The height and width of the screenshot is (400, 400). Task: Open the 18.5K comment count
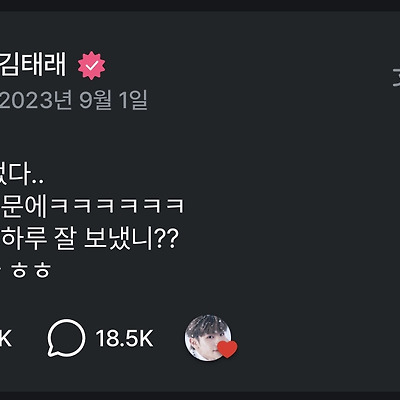pyautogui.click(x=125, y=339)
